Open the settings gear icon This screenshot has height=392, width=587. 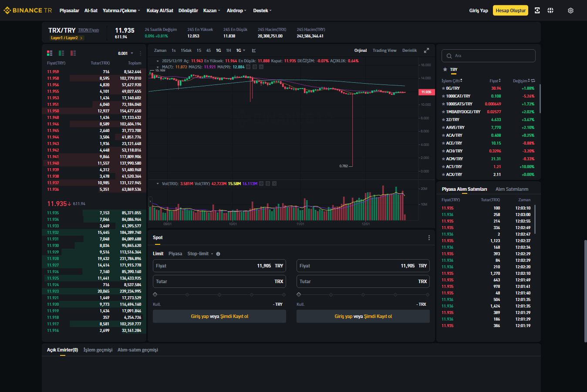point(570,10)
